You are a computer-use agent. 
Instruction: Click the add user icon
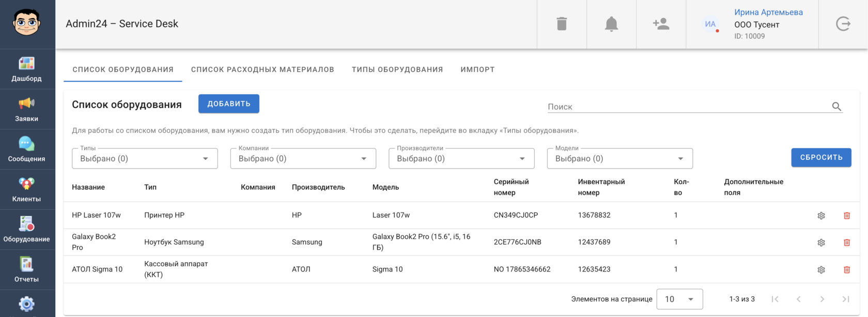(x=661, y=24)
